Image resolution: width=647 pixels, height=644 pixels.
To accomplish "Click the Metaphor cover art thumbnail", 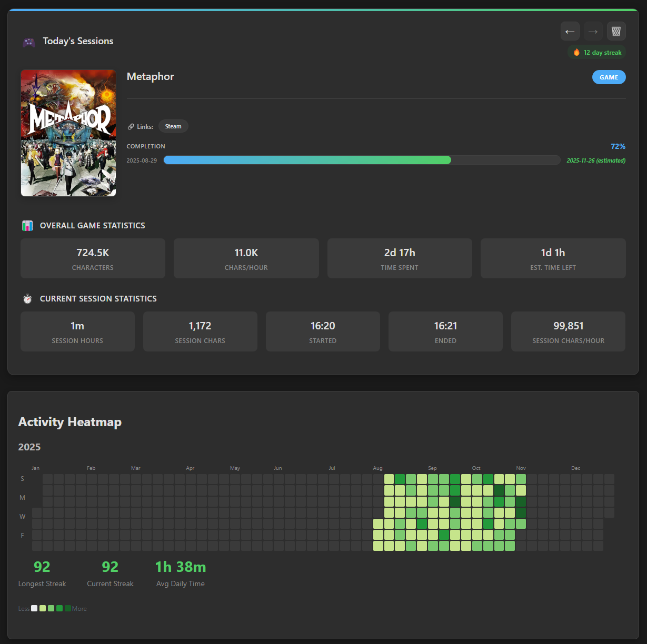I will tap(68, 133).
